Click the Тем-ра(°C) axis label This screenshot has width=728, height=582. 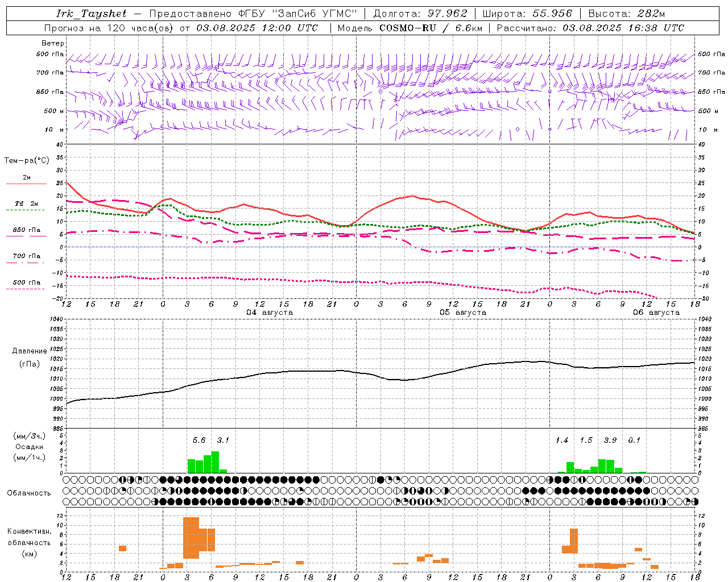[27, 161]
